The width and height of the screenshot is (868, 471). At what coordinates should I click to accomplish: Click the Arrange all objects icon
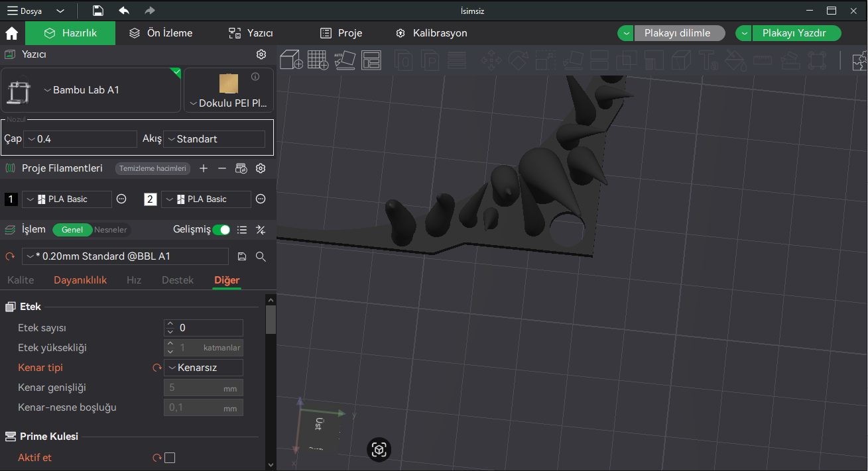click(371, 60)
